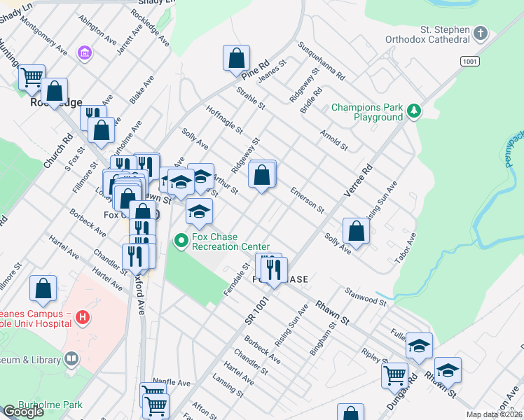Screen dimensions: 524x420
Task: Select the Verree Rd street label
Action: point(359,181)
